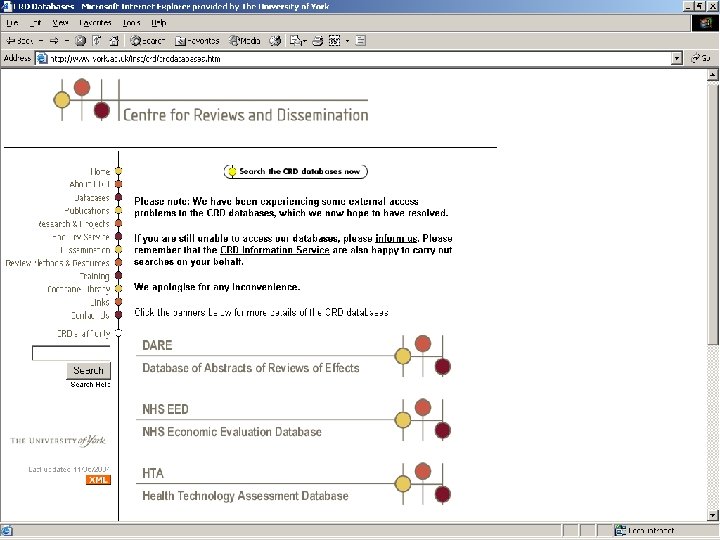
Task: Click Search the CRD databases now button
Action: [296, 171]
